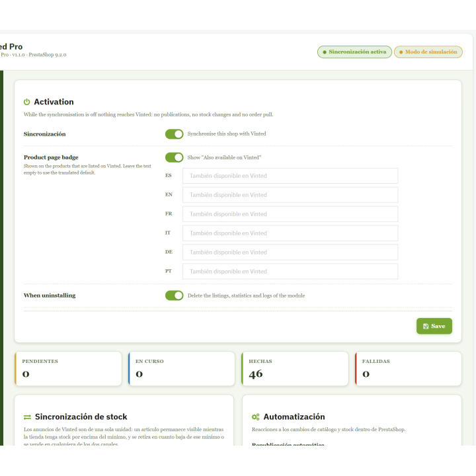Toggle Synchronise this shop with Vinted

point(175,134)
